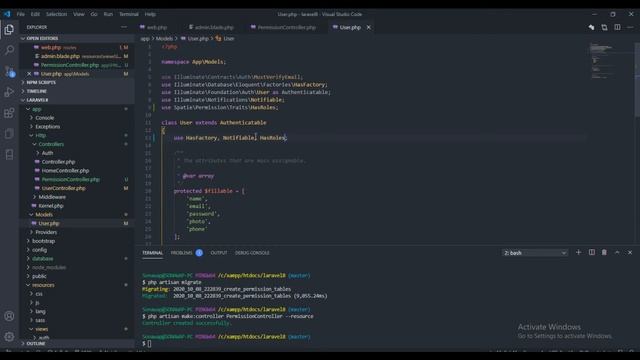Expand the Providers folder
Screen dimensions: 640x360
[x=46, y=232]
